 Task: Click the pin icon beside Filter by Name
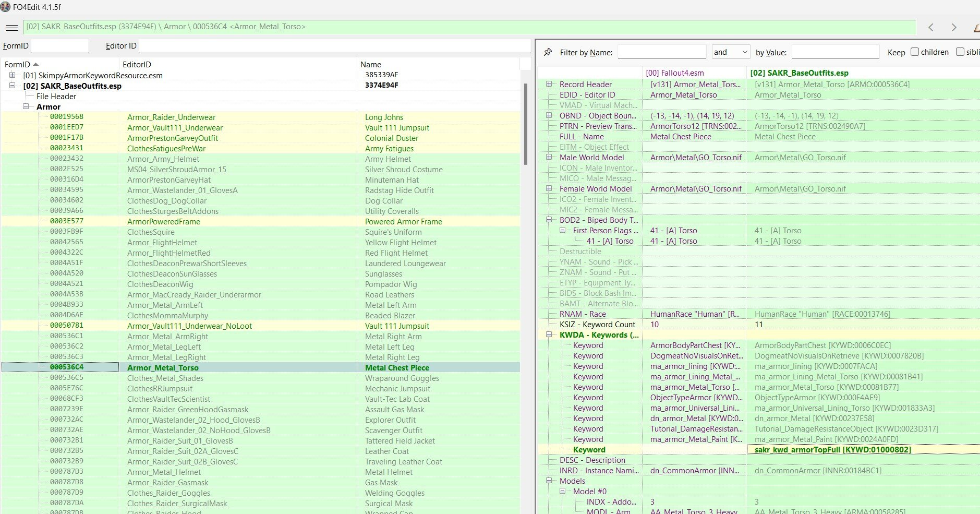coord(548,52)
